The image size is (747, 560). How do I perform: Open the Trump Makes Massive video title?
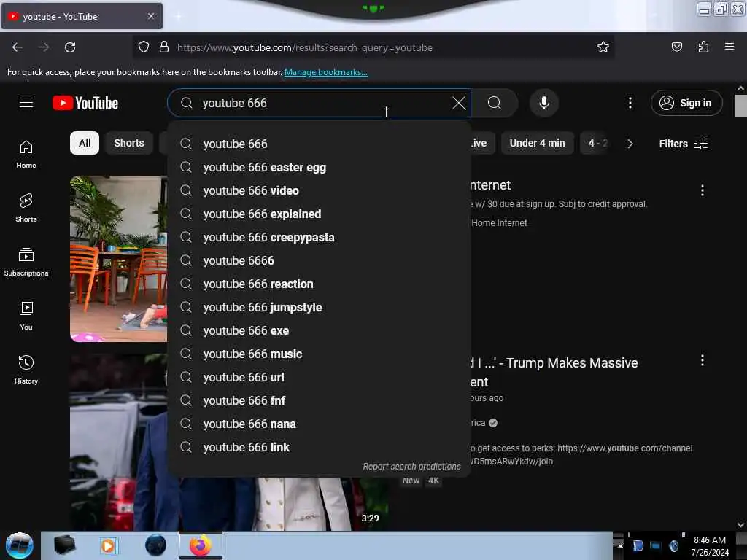pos(554,372)
